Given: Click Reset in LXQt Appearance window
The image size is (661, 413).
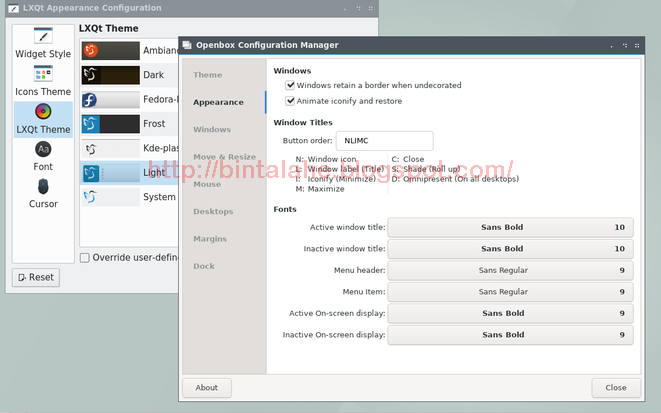Looking at the screenshot, I should [36, 277].
